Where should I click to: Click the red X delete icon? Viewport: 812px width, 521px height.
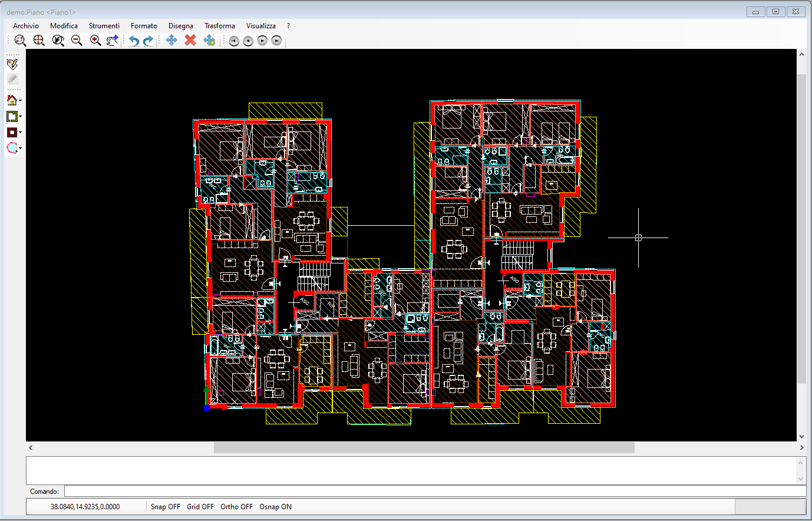click(190, 39)
